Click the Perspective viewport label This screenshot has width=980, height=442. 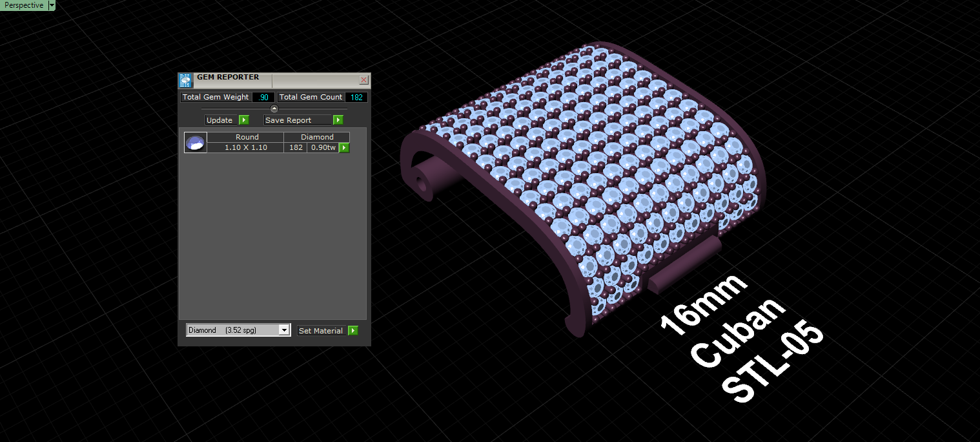[24, 5]
